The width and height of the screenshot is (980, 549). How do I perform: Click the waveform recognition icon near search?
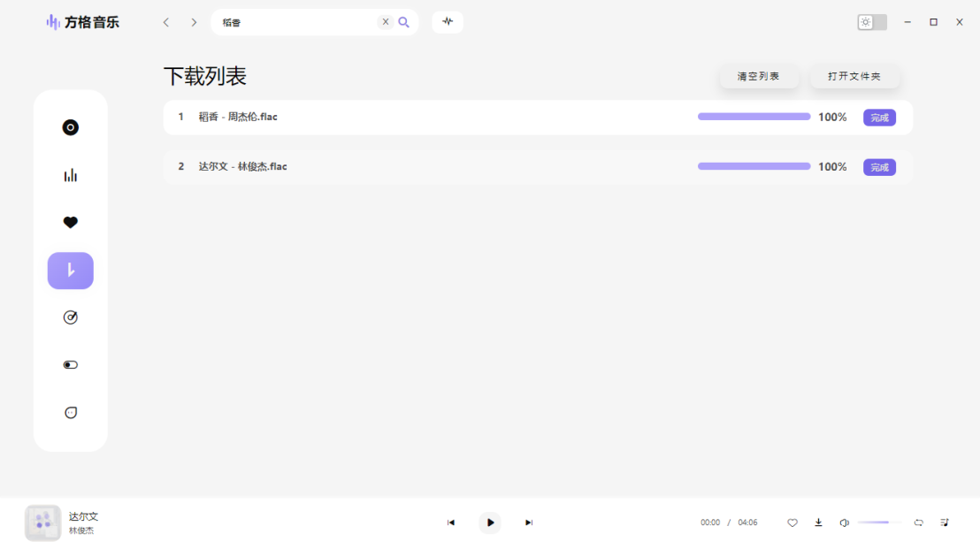pyautogui.click(x=448, y=22)
